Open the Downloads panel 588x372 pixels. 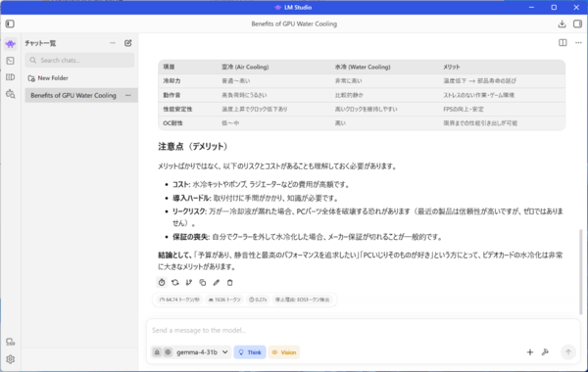(x=562, y=23)
